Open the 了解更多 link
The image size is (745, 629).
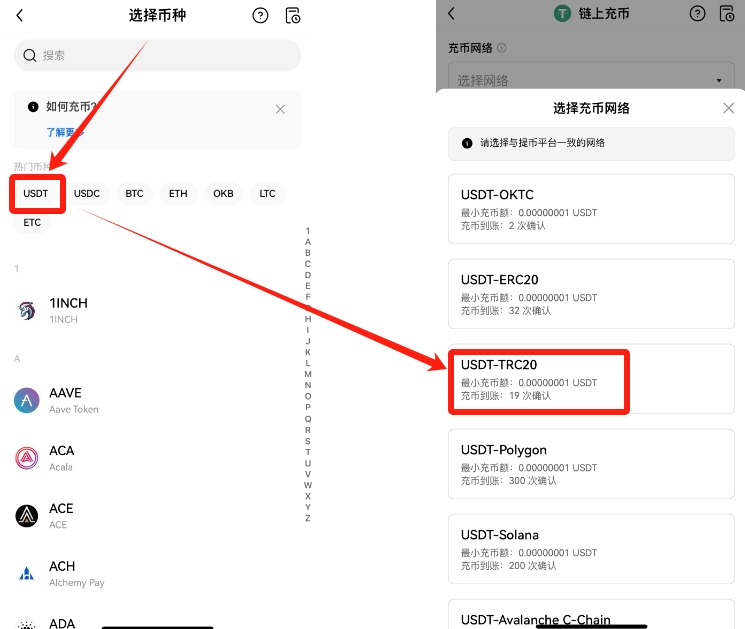65,132
